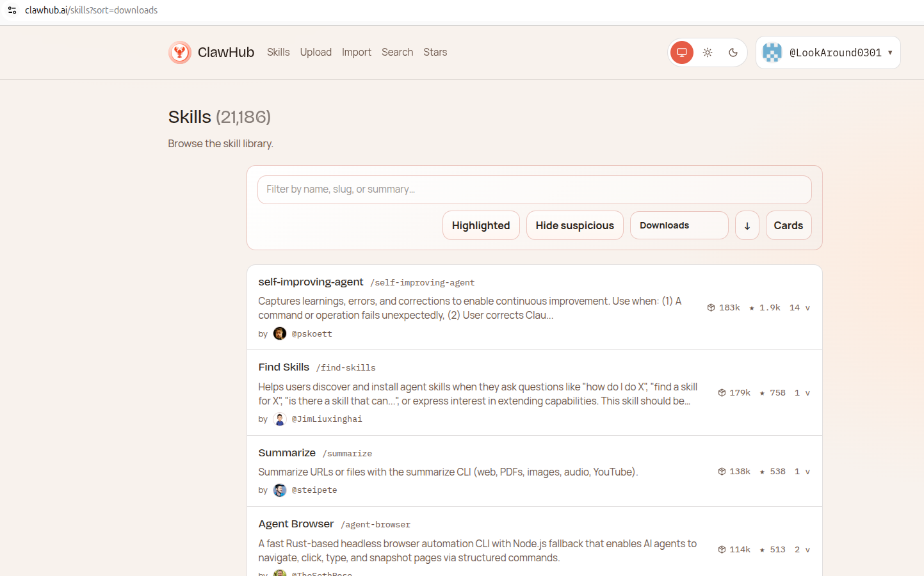This screenshot has height=576, width=924.
Task: Click the 538 stars icon
Action: pos(762,472)
